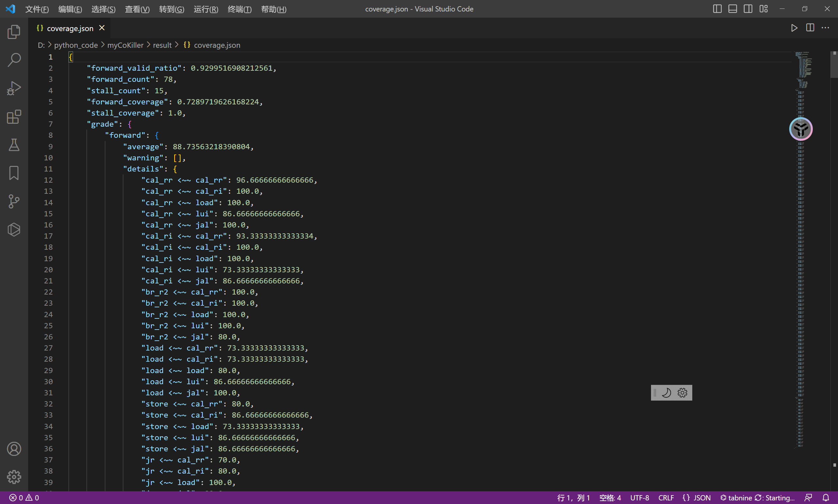Open the 终端(T) menu
This screenshot has width=838, height=504.
click(240, 9)
